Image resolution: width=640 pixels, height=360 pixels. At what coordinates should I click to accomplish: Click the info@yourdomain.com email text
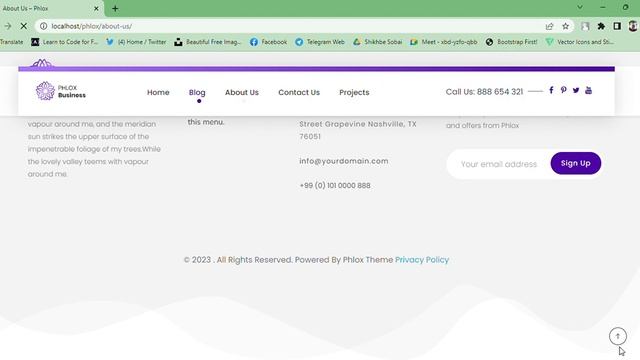coord(344,161)
